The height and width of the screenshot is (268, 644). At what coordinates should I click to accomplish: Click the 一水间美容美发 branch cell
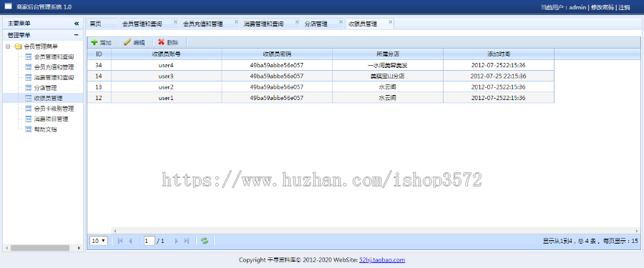(388, 65)
